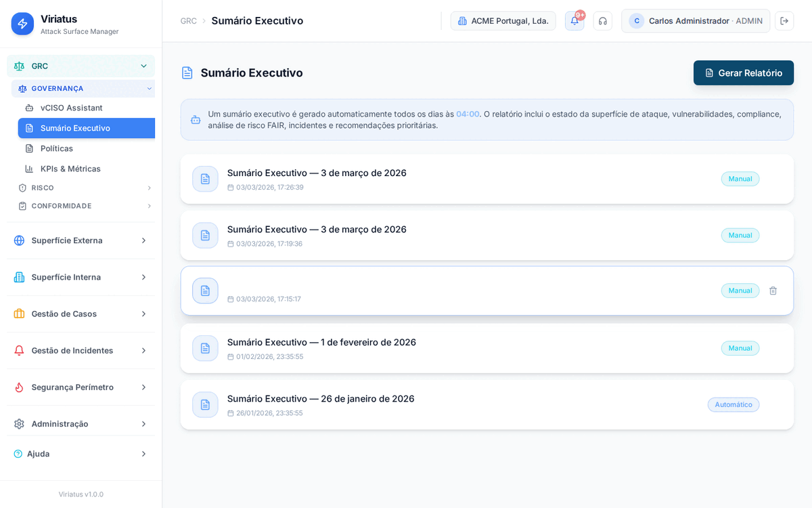Open the ACME Portugal, Lda. organization selector
This screenshot has height=508, width=812.
(x=503, y=20)
